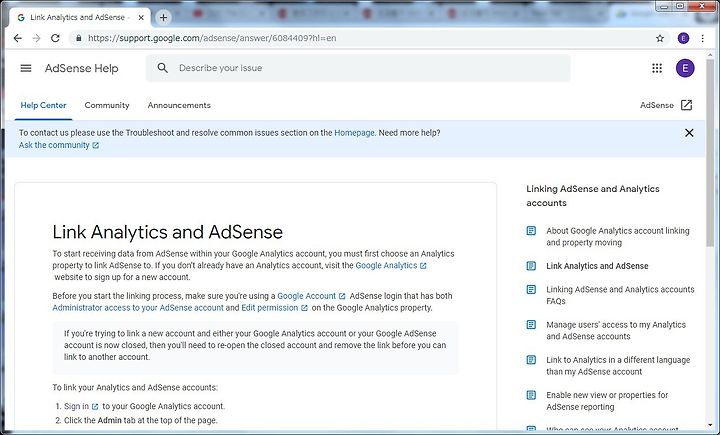Open Chrome three-dot menu

(x=703, y=38)
